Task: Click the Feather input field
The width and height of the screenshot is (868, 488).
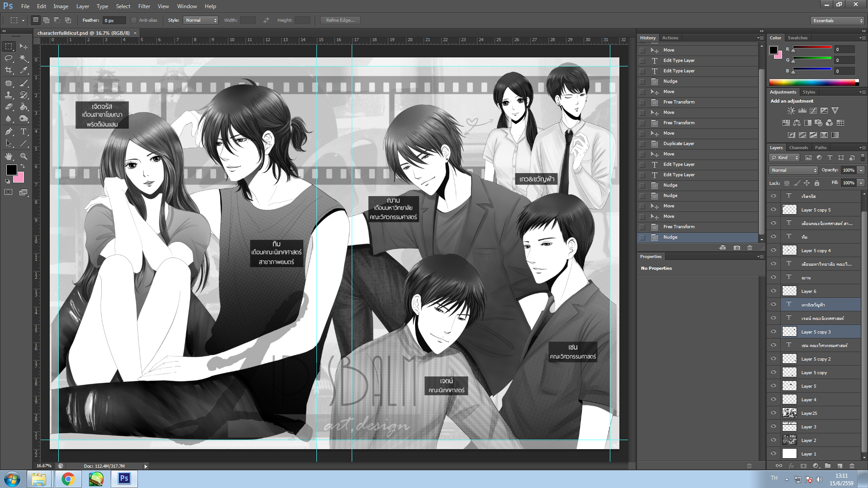Action: pos(114,20)
